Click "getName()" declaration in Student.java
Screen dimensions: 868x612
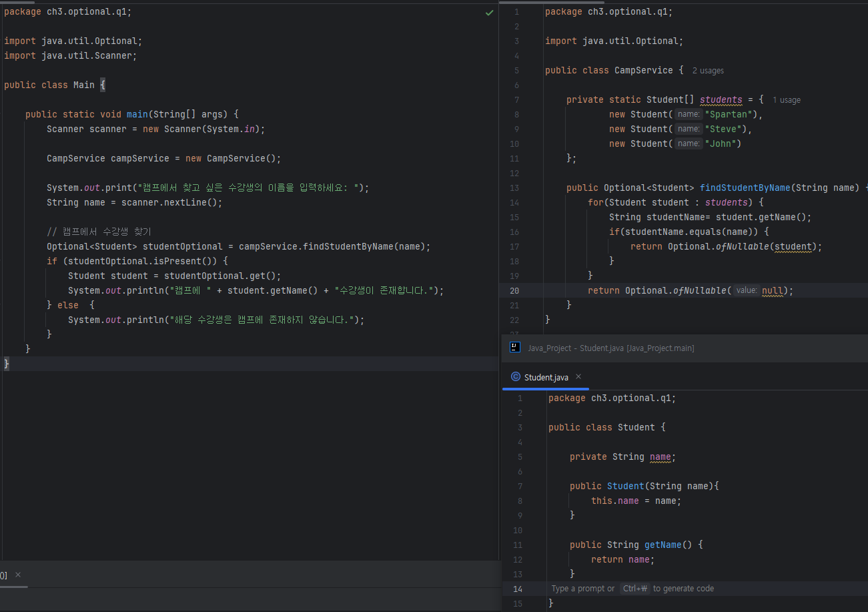point(669,545)
